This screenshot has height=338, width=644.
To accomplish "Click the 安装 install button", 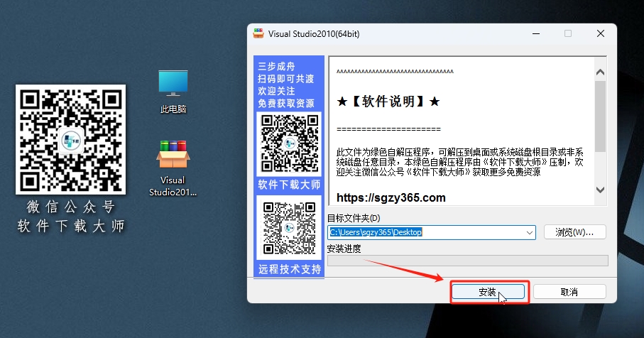I will tap(488, 292).
